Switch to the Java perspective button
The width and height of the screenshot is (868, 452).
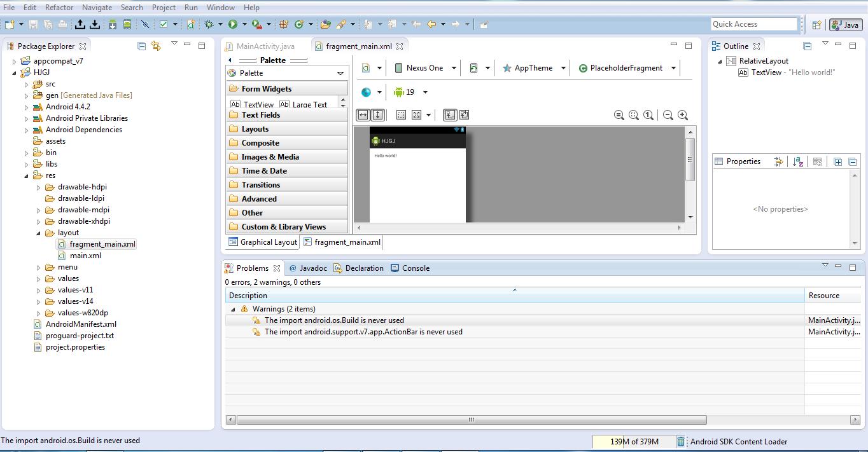[845, 25]
